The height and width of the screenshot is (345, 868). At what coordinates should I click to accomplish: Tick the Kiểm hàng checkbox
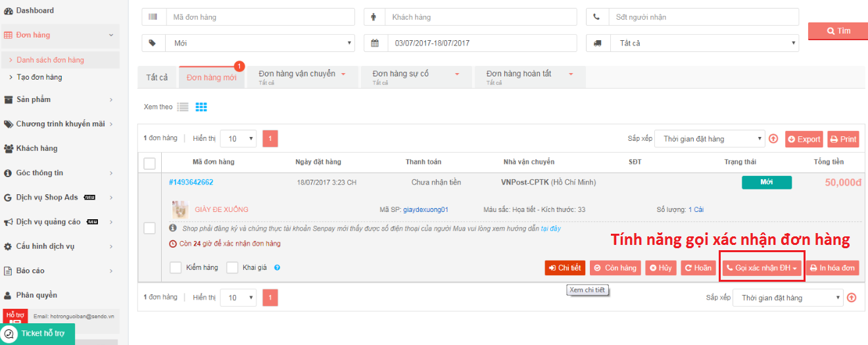pyautogui.click(x=176, y=268)
